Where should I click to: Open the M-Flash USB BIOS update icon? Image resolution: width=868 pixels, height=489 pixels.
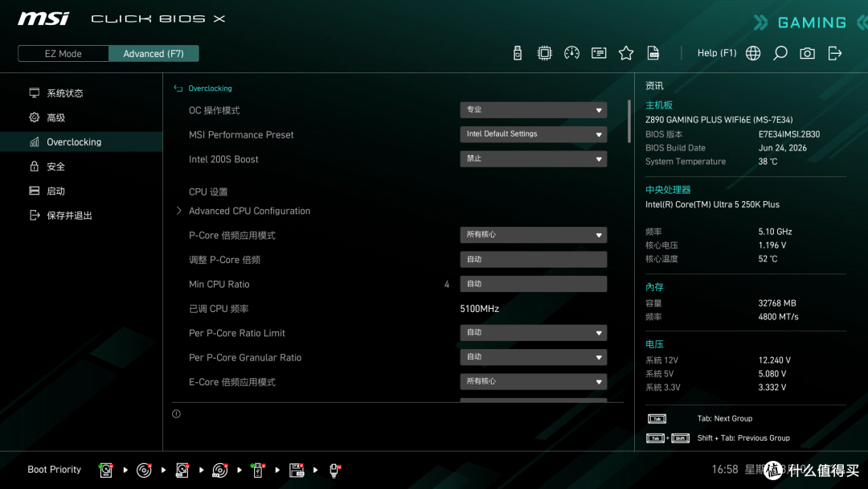coord(517,53)
